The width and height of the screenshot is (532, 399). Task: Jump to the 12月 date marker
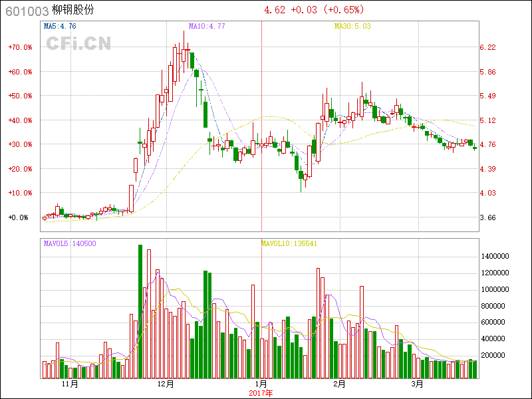166,384
